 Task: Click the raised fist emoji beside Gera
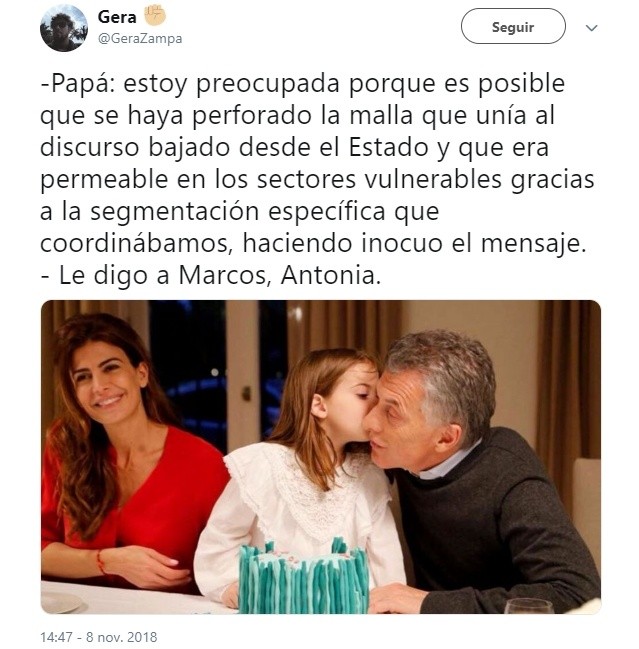pos(155,15)
